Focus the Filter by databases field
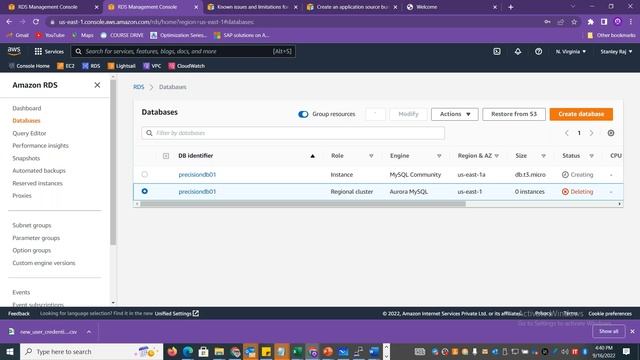The height and width of the screenshot is (360, 640). point(293,133)
